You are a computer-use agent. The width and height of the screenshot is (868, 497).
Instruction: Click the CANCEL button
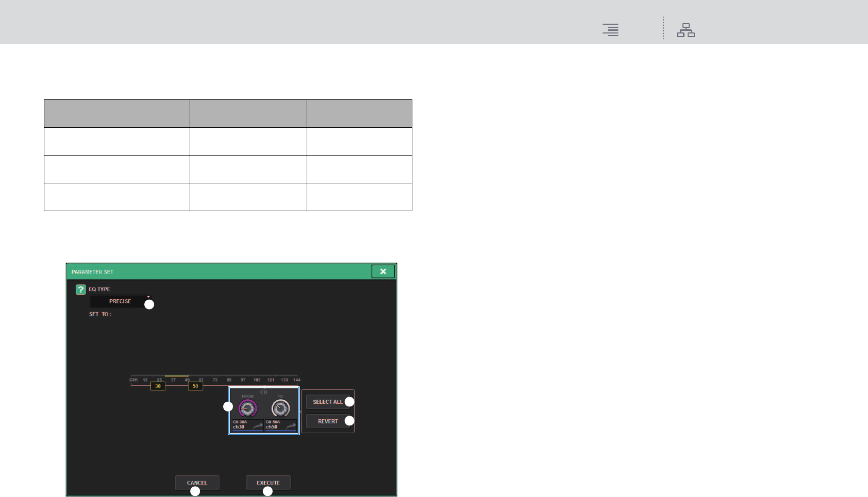(197, 483)
